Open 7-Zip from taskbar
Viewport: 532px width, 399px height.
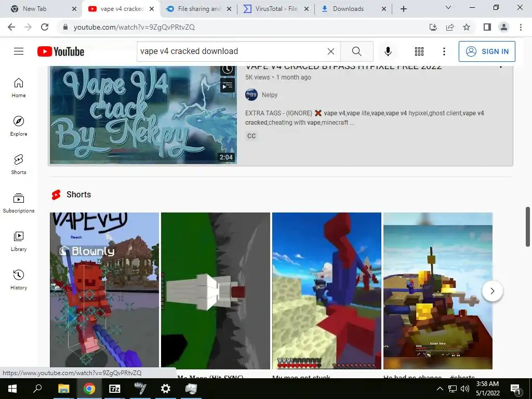(115, 389)
